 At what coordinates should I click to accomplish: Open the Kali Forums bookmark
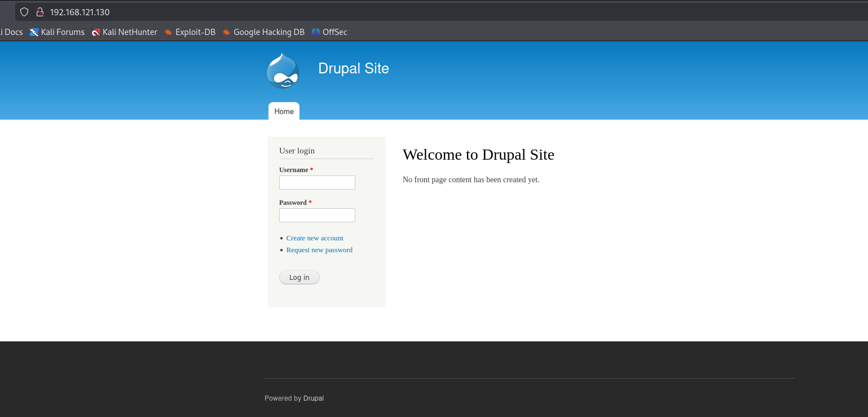click(x=57, y=32)
